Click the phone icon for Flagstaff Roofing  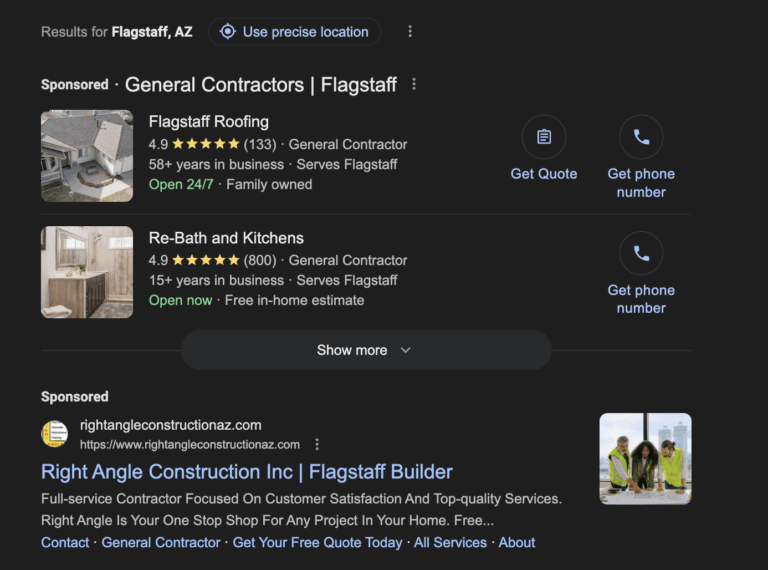tap(641, 137)
